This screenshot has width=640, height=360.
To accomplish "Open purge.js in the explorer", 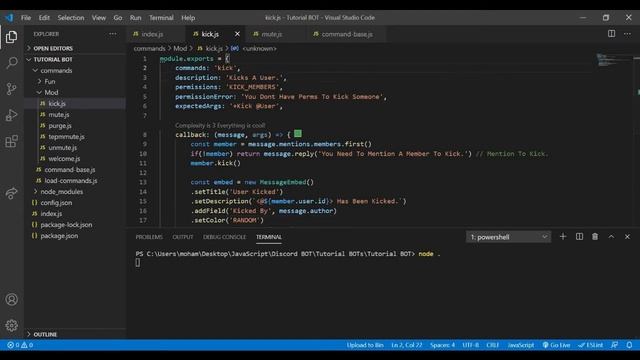I will [x=60, y=126].
